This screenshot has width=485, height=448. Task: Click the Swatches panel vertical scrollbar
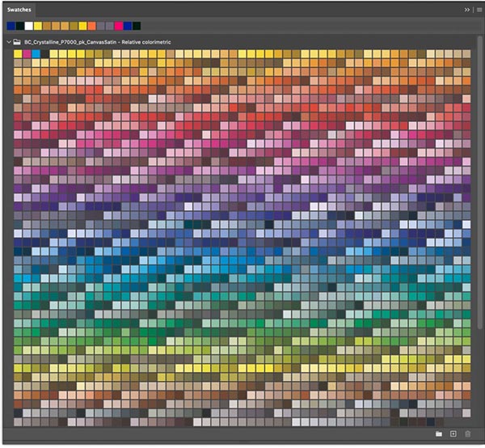pyautogui.click(x=479, y=183)
